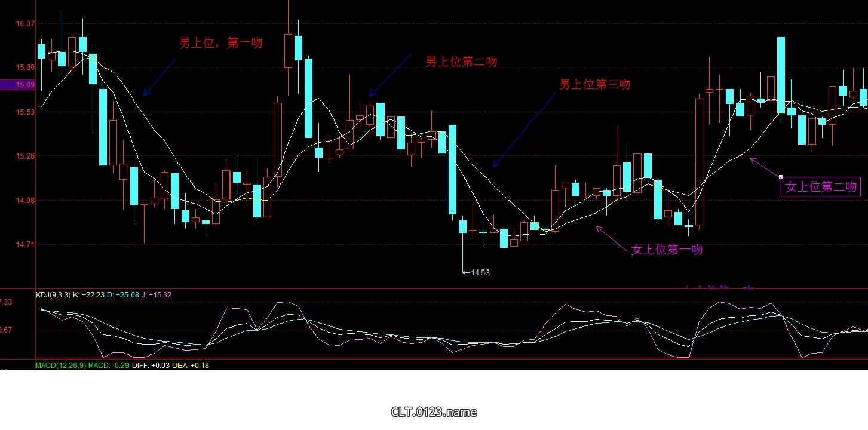Click the 16.07 price axis label
The image size is (868, 430).
click(x=24, y=24)
